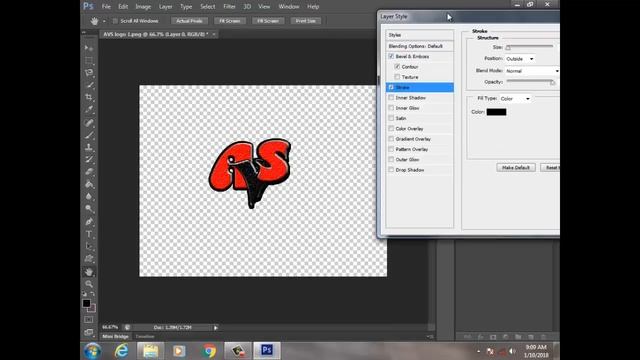Click the Fit Screen button

click(x=230, y=21)
